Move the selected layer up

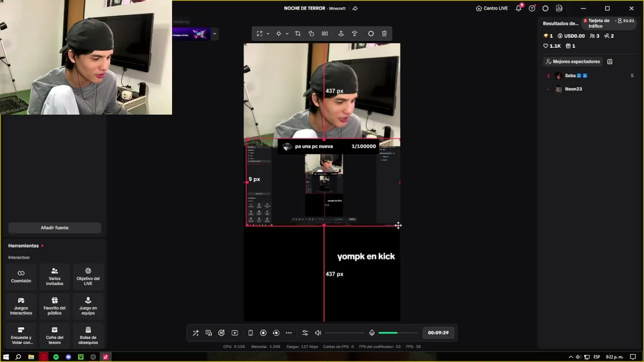341,34
